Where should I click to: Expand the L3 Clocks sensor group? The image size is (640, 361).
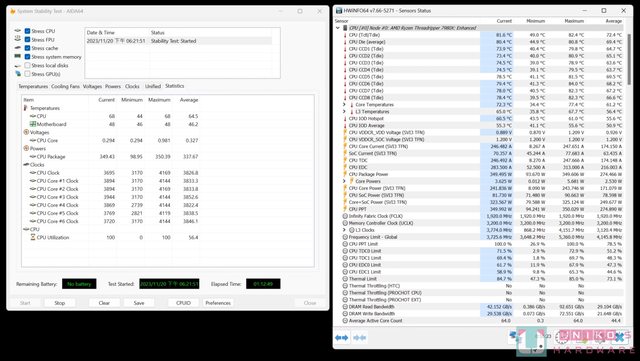pyautogui.click(x=344, y=230)
